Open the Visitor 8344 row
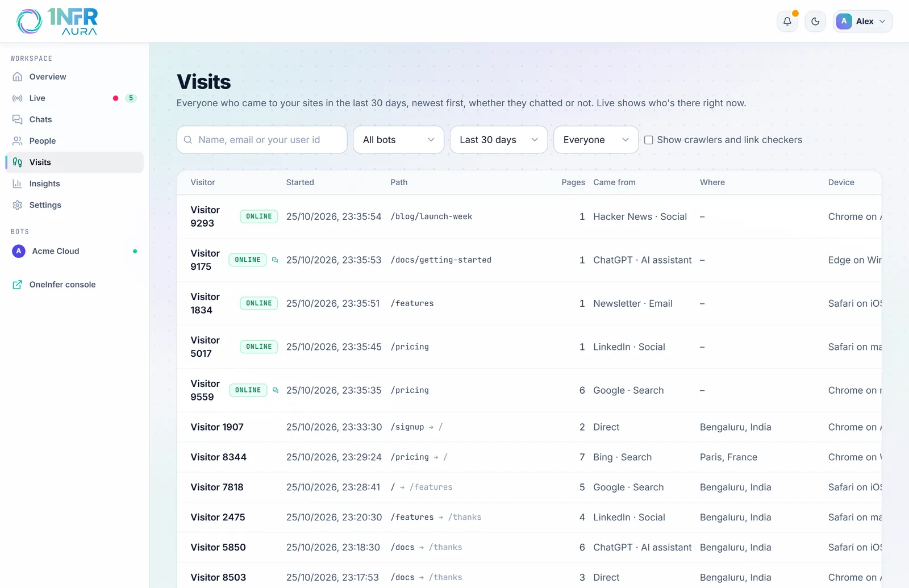 529,457
